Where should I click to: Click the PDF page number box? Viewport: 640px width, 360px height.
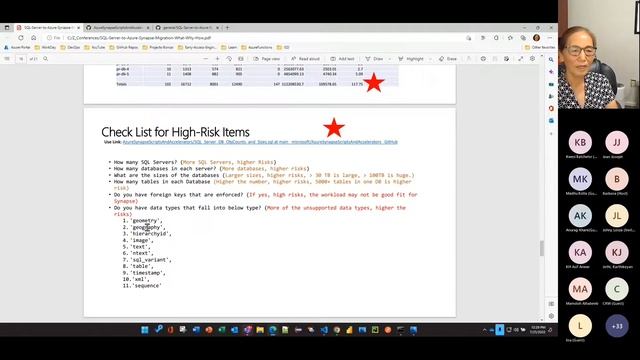[x=21, y=59]
